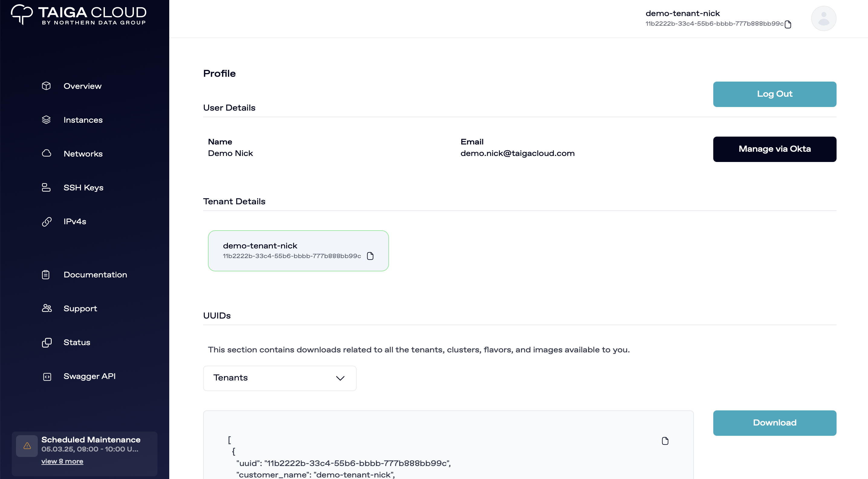Click the SSH Keys icon
This screenshot has width=868, height=479.
(x=46, y=188)
